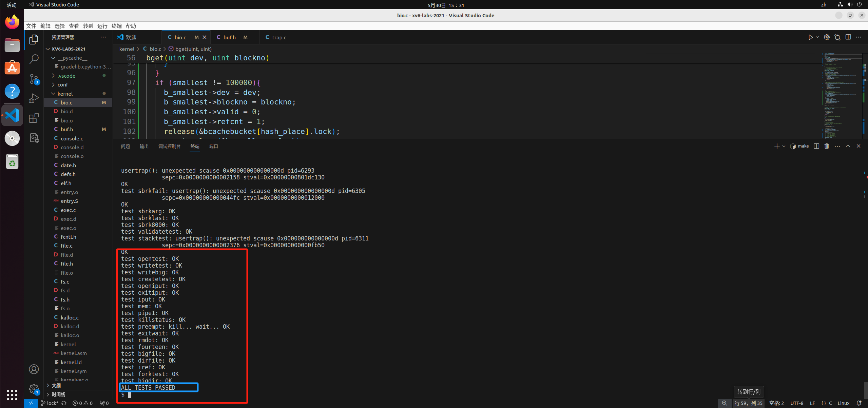Open the 文件 menu

coord(31,26)
